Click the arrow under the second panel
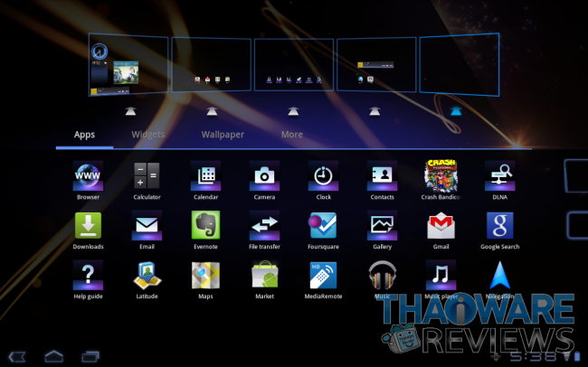588x367 pixels. coord(212,111)
